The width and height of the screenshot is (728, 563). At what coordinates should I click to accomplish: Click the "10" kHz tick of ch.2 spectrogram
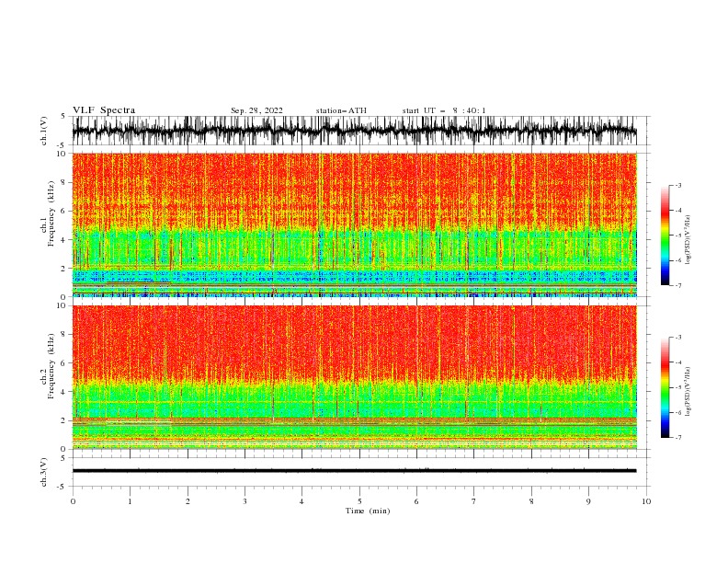point(62,305)
